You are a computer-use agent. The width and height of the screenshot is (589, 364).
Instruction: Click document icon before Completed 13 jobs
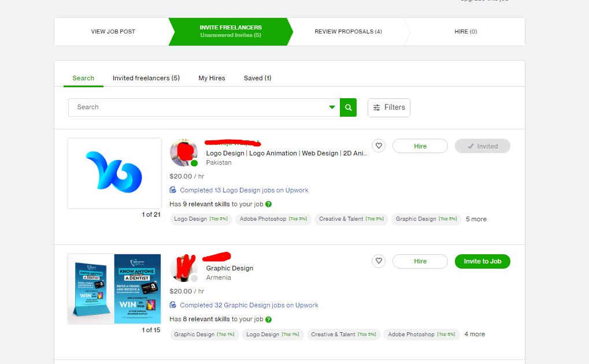point(173,190)
